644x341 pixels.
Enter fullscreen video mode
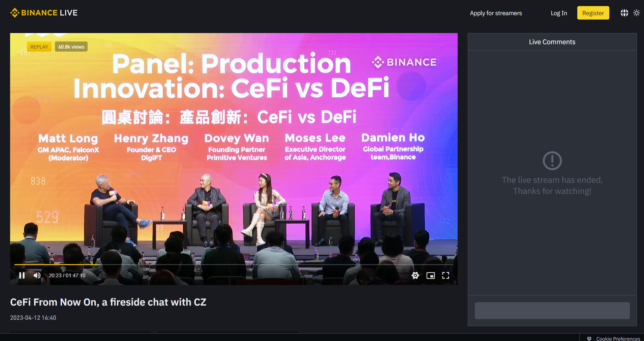pyautogui.click(x=446, y=276)
